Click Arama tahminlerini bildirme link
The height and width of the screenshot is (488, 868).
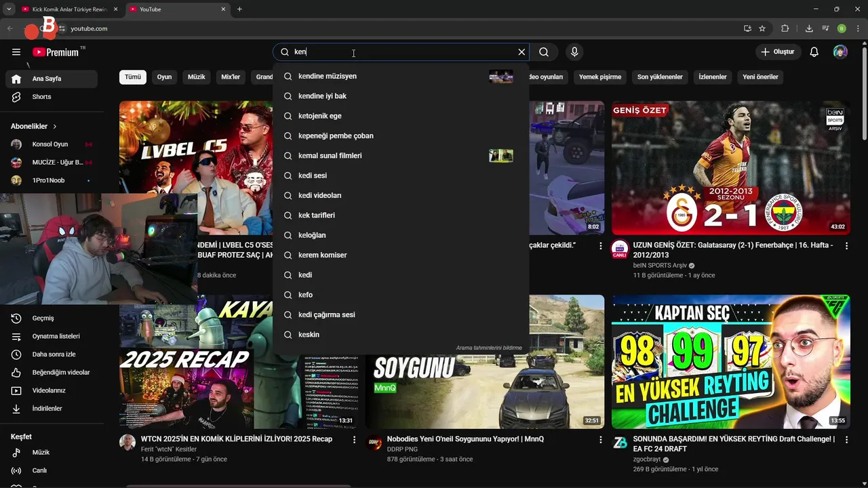pyautogui.click(x=489, y=348)
